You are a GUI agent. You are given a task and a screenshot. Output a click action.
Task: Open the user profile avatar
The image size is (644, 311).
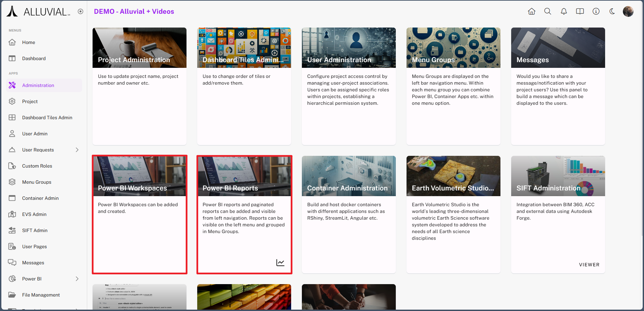[x=628, y=11]
